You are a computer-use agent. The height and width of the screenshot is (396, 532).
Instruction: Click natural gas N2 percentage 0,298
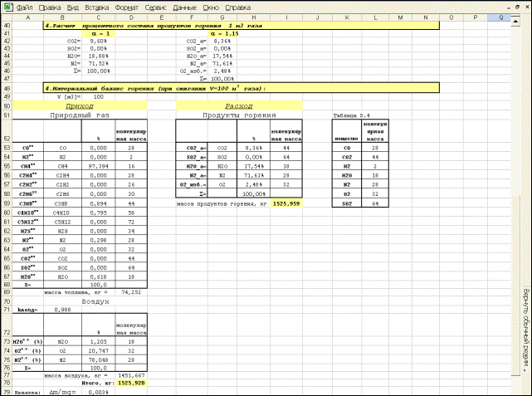click(99, 240)
